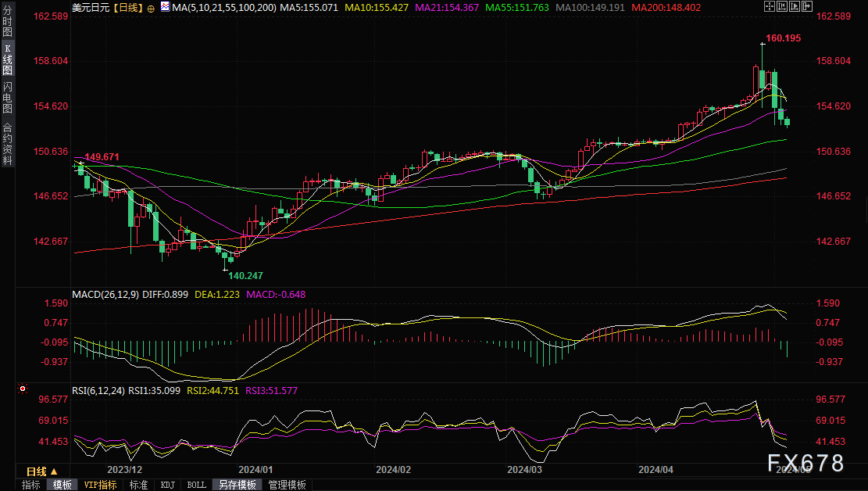Click the right RSI axis 41.453 label
Viewport: 868px width, 491px height.
[x=831, y=442]
